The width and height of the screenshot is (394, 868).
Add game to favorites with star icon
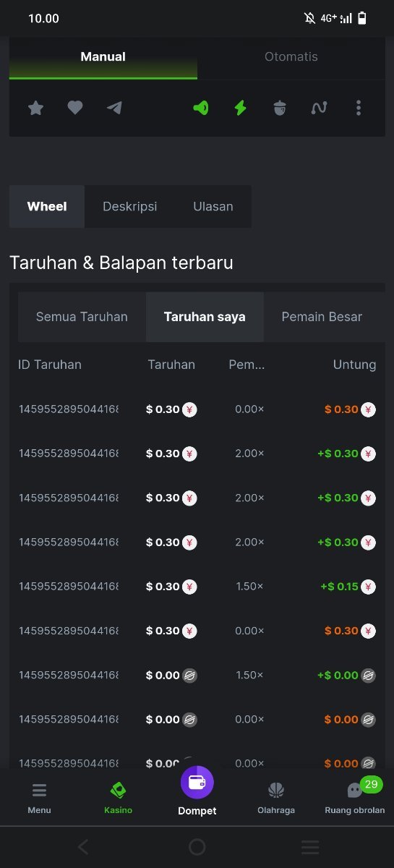pos(35,108)
